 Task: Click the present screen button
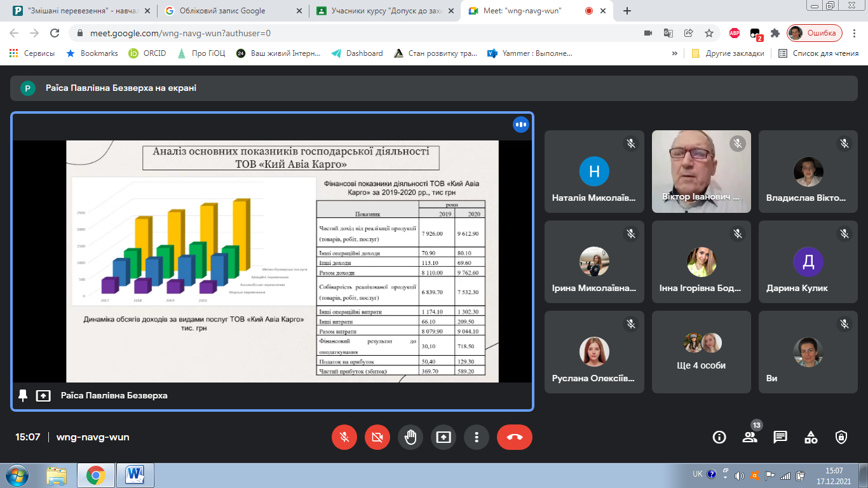pos(444,437)
